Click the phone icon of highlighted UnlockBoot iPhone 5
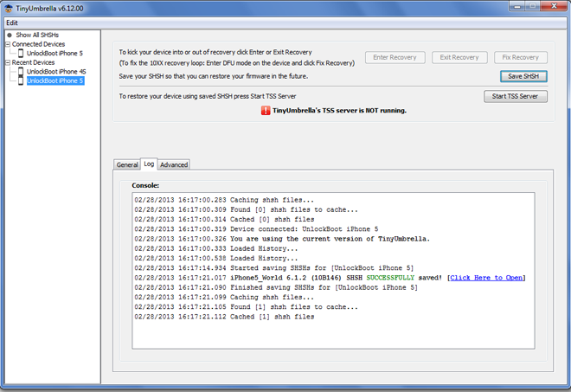Screen dimensions: 571x392 (21, 80)
